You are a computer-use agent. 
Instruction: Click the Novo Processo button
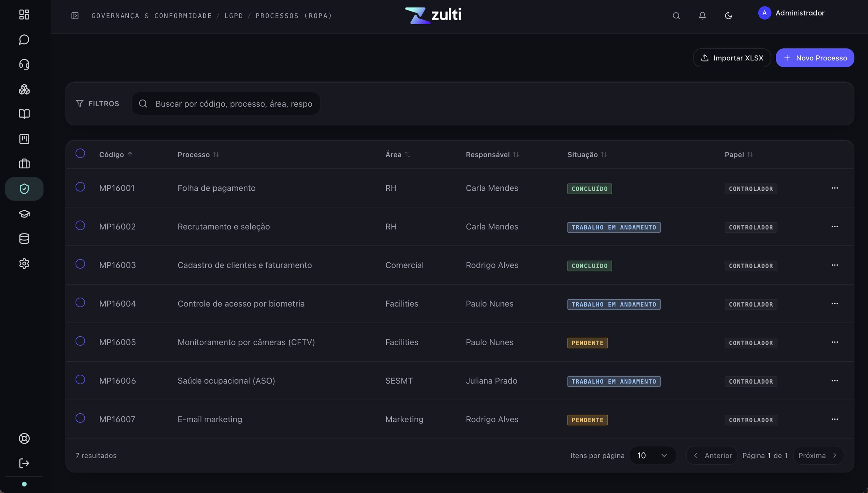815,58
